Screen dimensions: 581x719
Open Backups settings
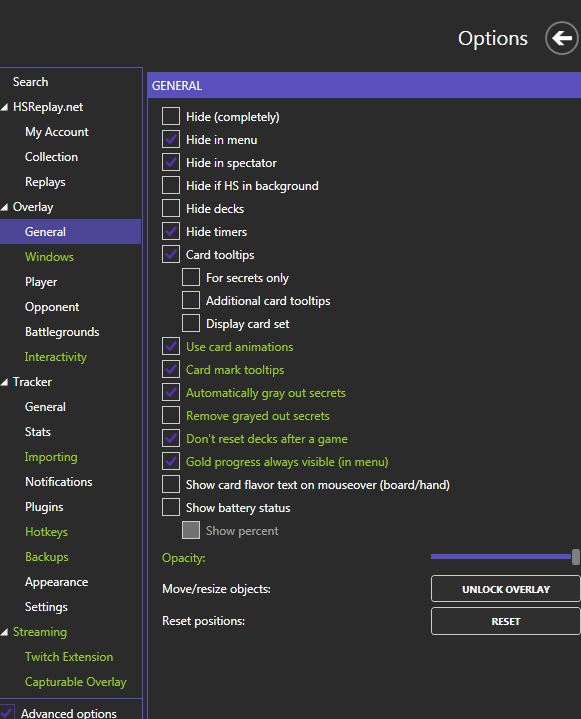(x=47, y=557)
